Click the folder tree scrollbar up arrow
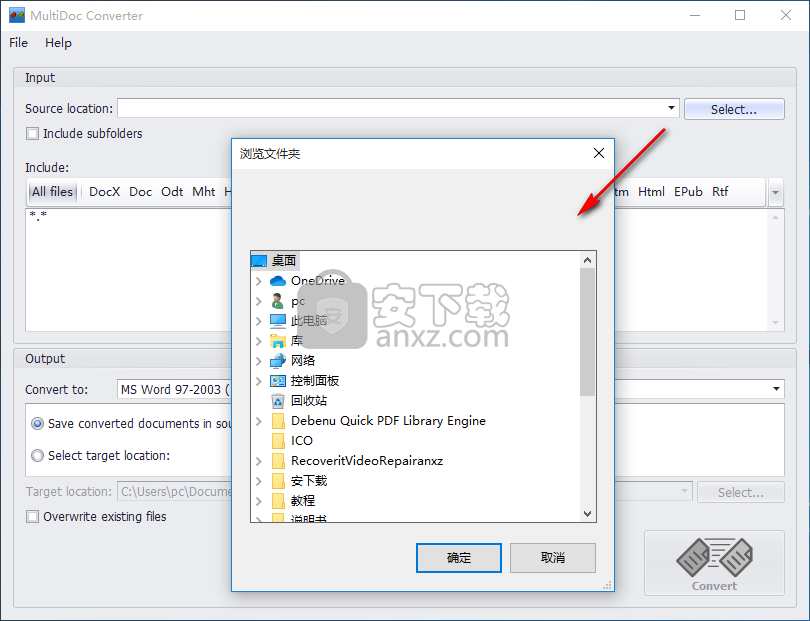Screen dimensions: 810x621 pos(587,260)
